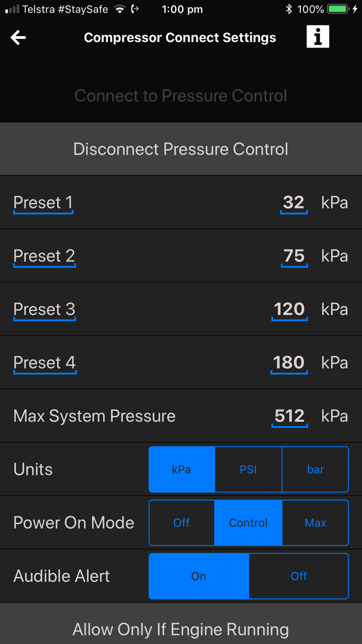This screenshot has height=644, width=362.
Task: Tap the Wi-Fi signal icon
Action: 119,9
